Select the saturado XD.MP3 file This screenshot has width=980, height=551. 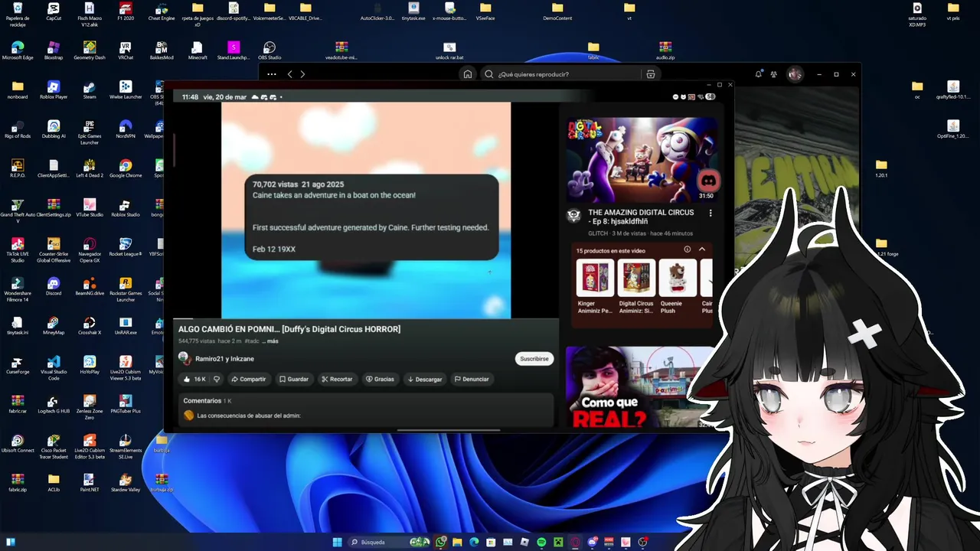(x=917, y=14)
